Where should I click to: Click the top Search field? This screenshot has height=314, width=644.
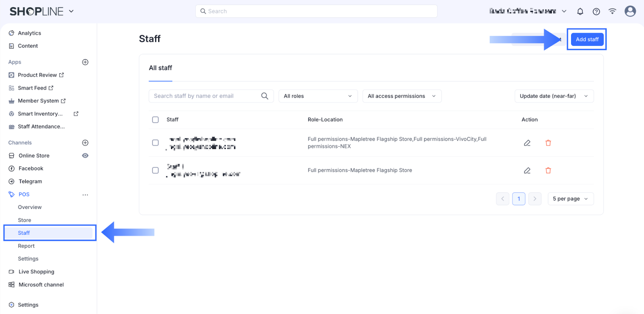click(x=316, y=11)
